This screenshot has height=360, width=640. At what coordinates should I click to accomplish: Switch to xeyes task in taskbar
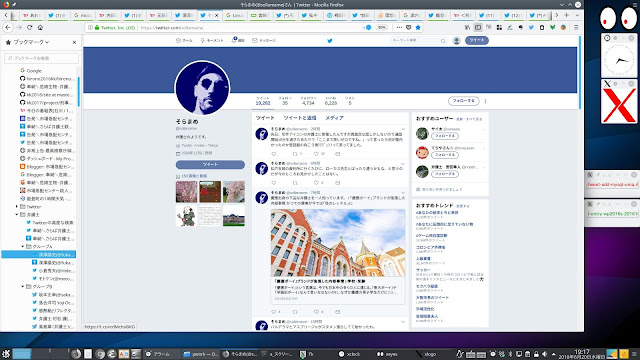click(387, 354)
